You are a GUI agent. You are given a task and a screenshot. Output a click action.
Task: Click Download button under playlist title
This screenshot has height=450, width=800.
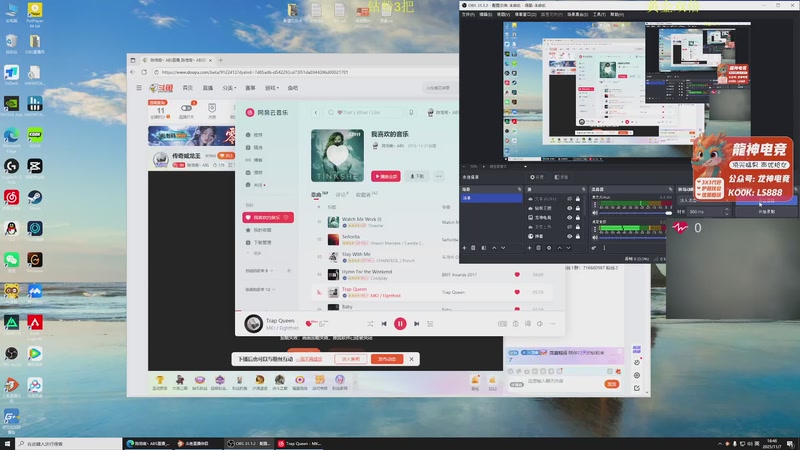(417, 176)
